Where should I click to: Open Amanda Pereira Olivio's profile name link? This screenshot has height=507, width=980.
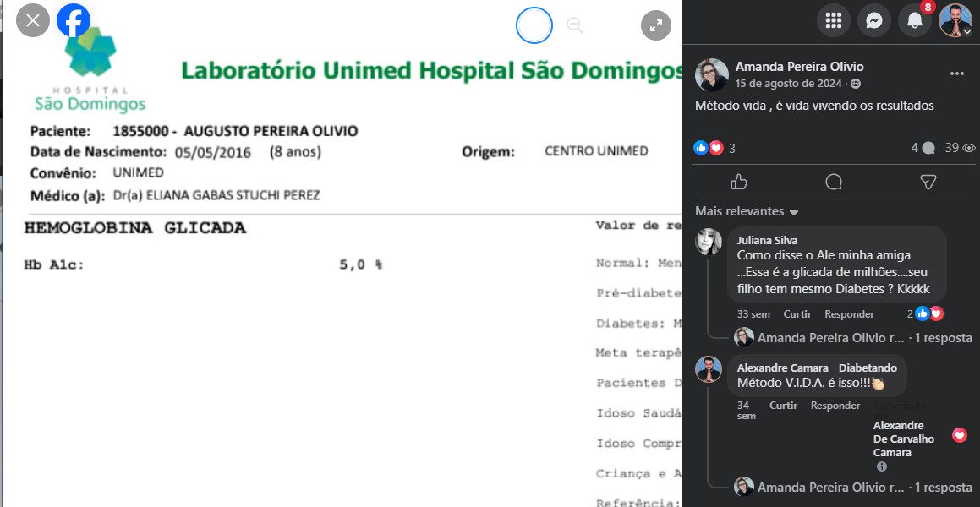click(799, 66)
